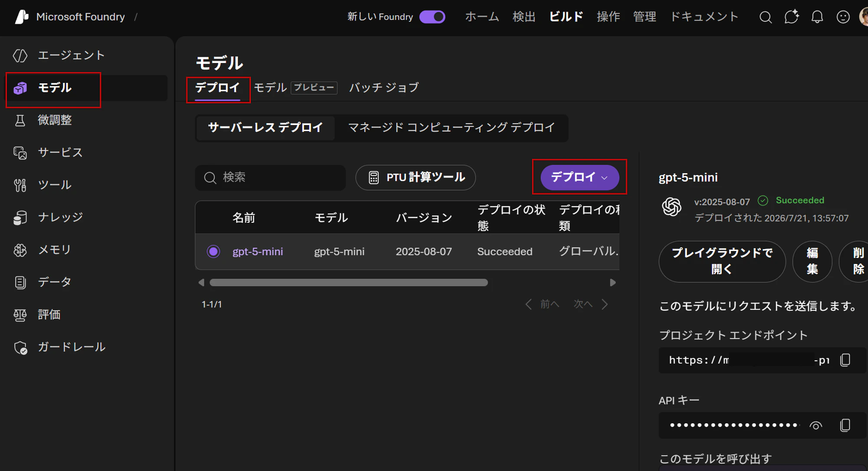Click the 微調整 flask icon
868x471 pixels.
click(x=20, y=120)
